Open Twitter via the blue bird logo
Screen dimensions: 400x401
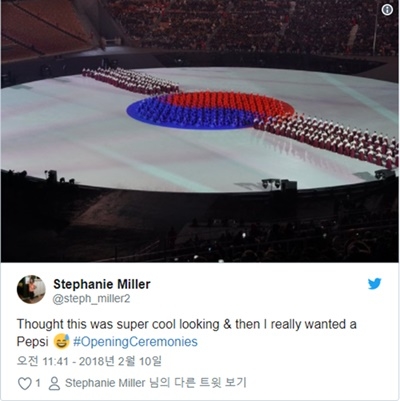click(x=374, y=284)
